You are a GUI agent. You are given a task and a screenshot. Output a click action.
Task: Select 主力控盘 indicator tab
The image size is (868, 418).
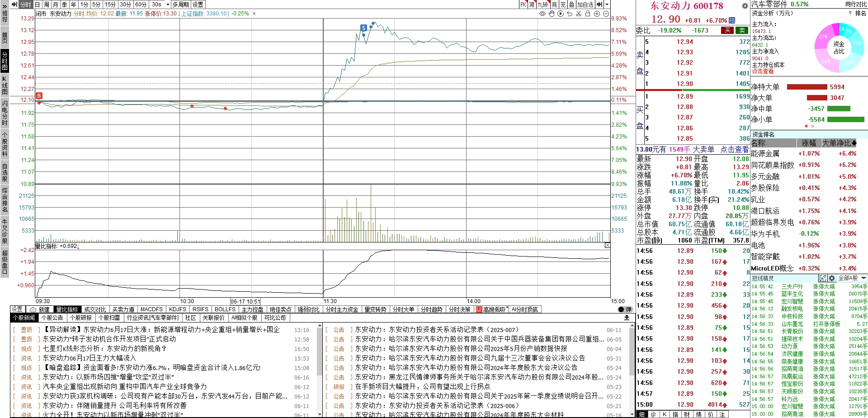[253, 309]
